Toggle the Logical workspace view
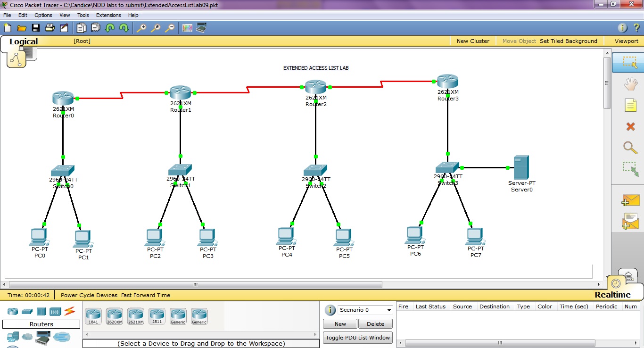This screenshot has width=644, height=348. pos(24,41)
